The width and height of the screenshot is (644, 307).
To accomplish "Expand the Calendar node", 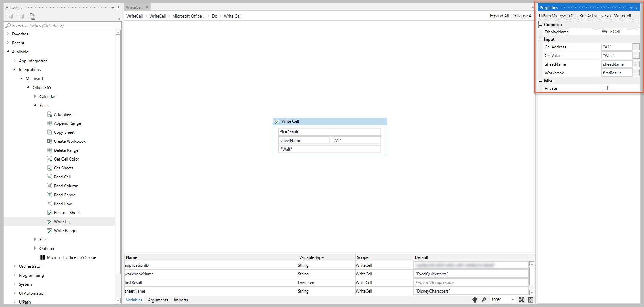I will pos(35,96).
